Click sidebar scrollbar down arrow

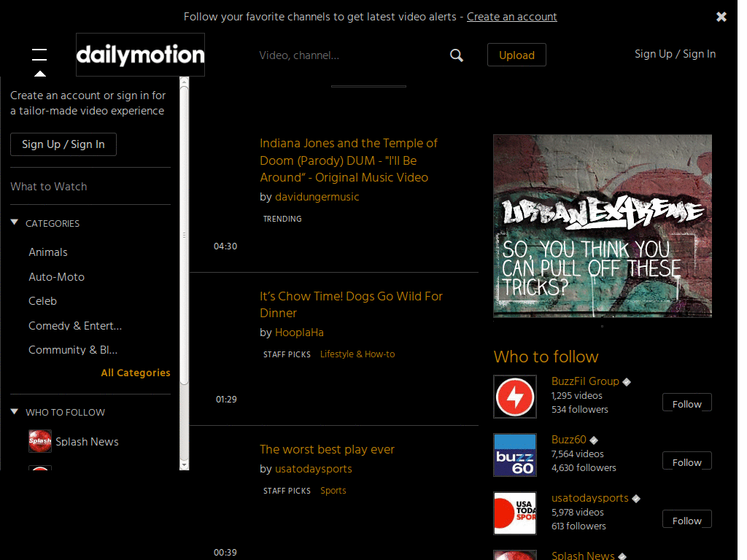click(x=185, y=464)
